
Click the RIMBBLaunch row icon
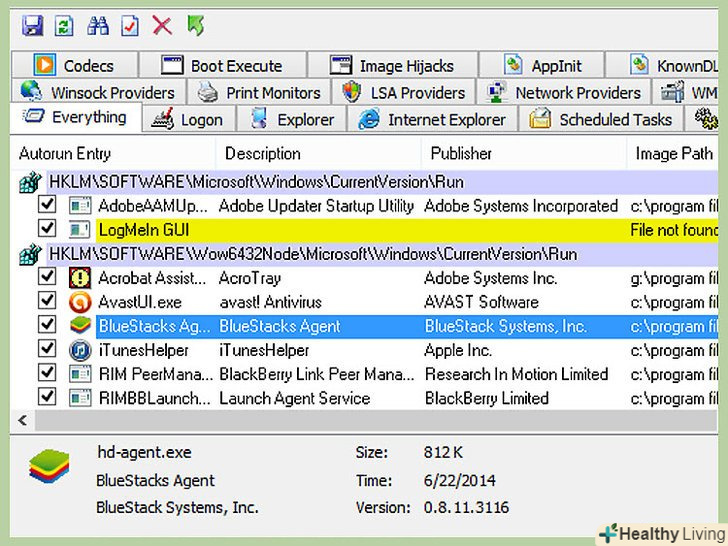[x=80, y=398]
